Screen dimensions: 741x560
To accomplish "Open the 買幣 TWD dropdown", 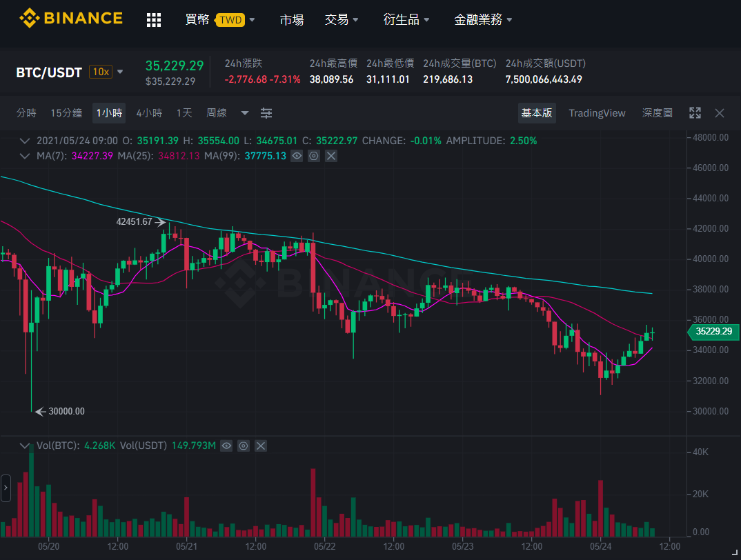I will (x=220, y=19).
